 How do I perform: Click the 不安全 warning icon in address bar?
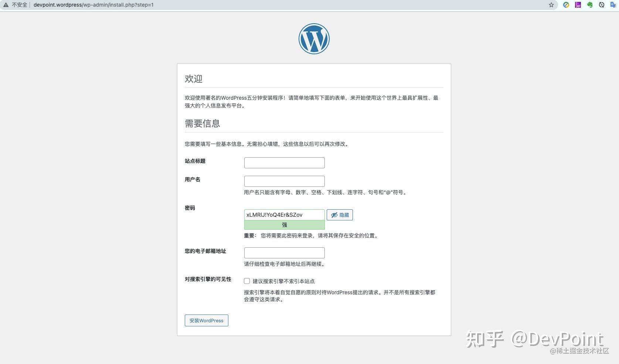pyautogui.click(x=6, y=5)
